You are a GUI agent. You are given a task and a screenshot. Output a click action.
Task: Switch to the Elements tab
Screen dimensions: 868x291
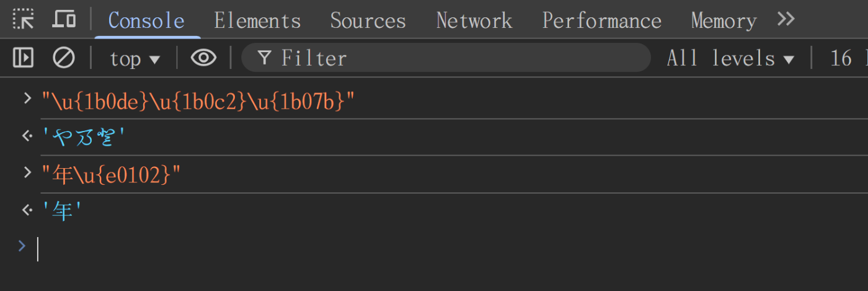[x=257, y=20]
